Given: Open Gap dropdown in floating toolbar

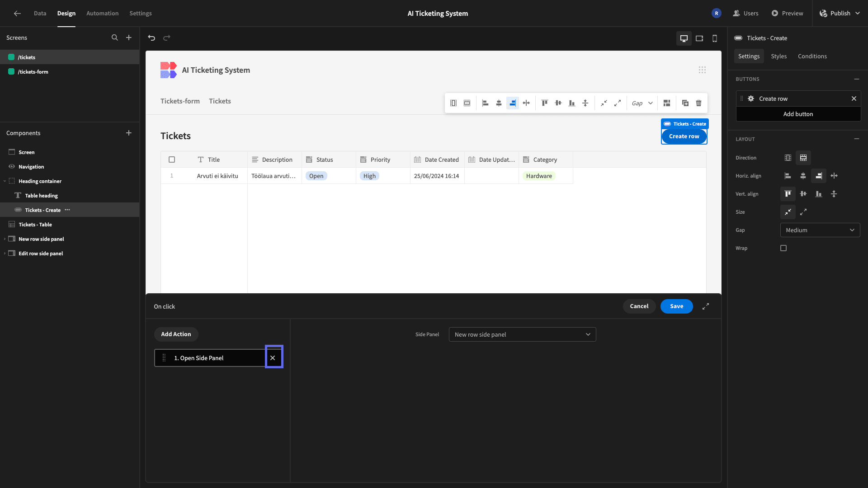Looking at the screenshot, I should 642,103.
